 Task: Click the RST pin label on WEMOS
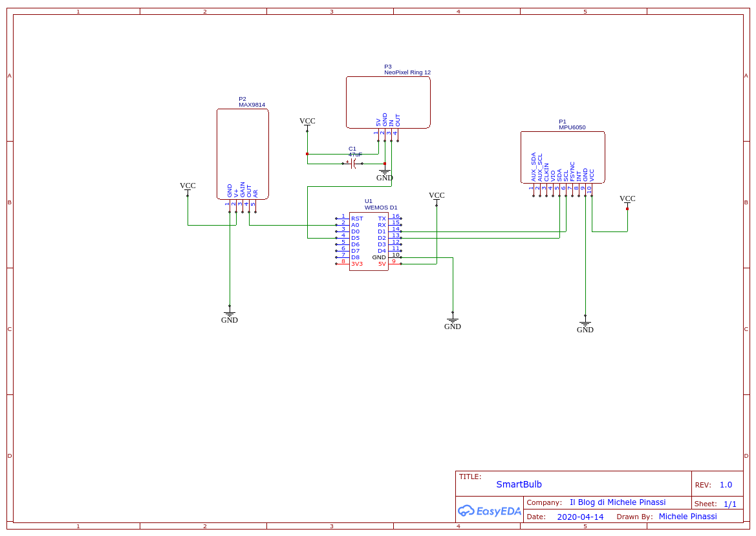point(357,219)
